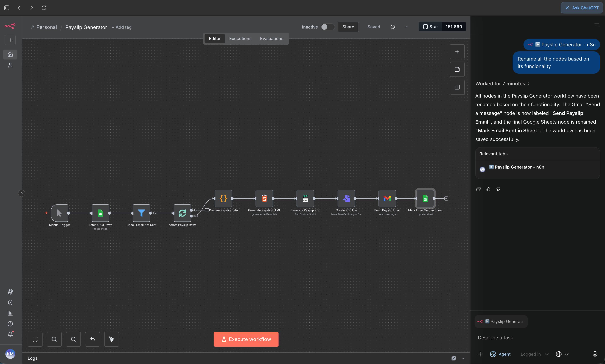Click the Check Email Not Sent filter node

[141, 213]
